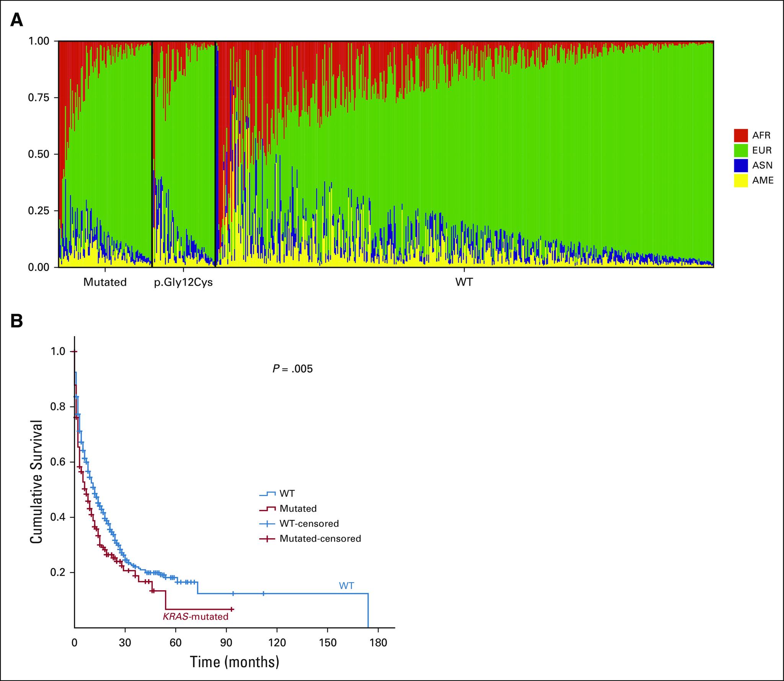The height and width of the screenshot is (681, 784).
Task: Click the panel A letter label
Action: [16, 20]
